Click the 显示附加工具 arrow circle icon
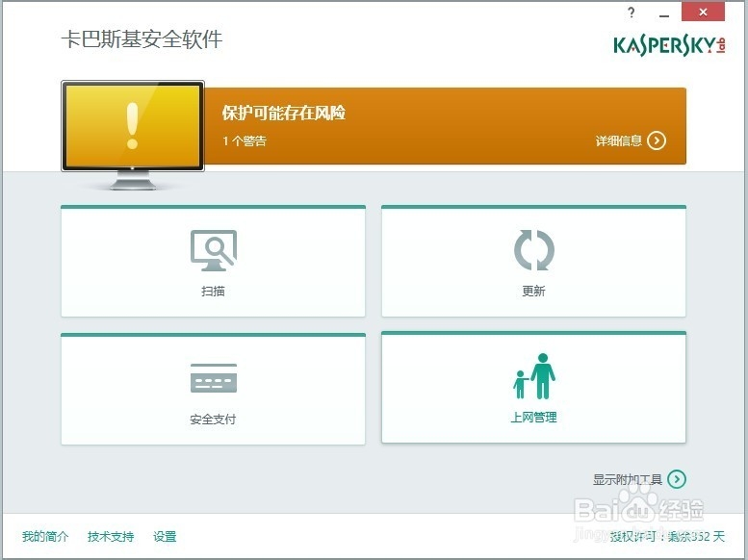The height and width of the screenshot is (560, 748). [x=677, y=479]
